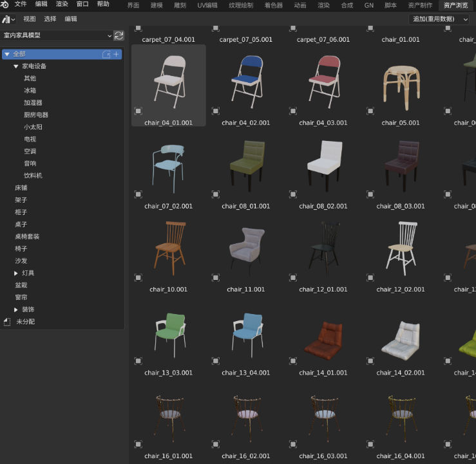Open the 渲染 menu in top bar
This screenshot has width=476, height=464.
(x=62, y=5)
